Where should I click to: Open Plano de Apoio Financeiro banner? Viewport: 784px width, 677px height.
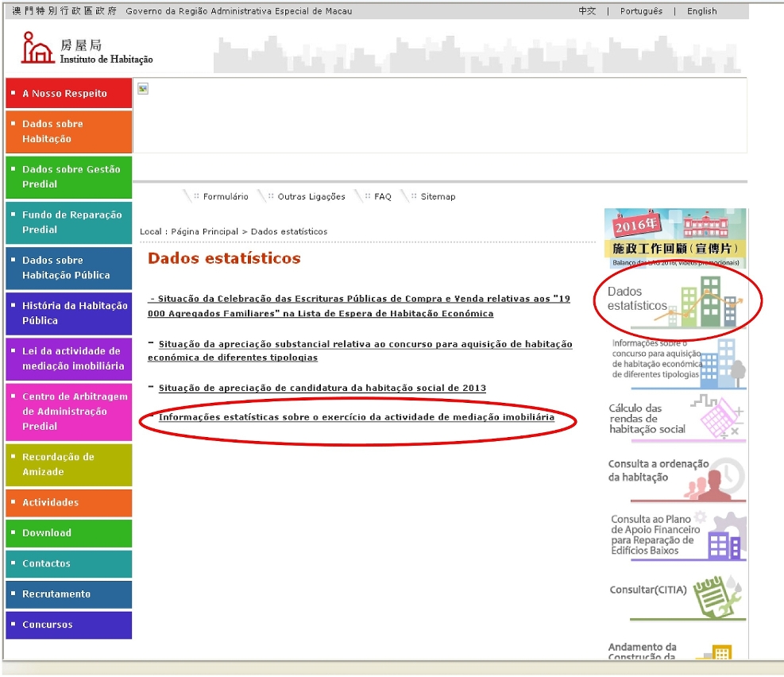tap(675, 535)
